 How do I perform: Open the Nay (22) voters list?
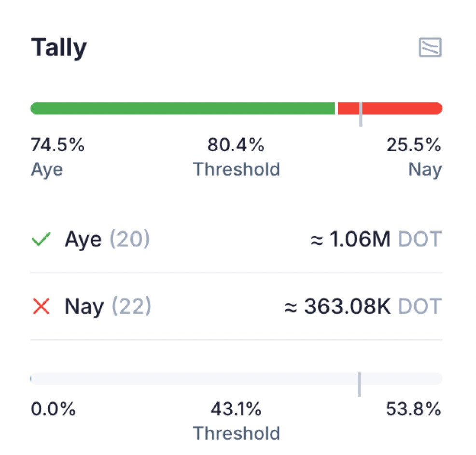point(108,306)
